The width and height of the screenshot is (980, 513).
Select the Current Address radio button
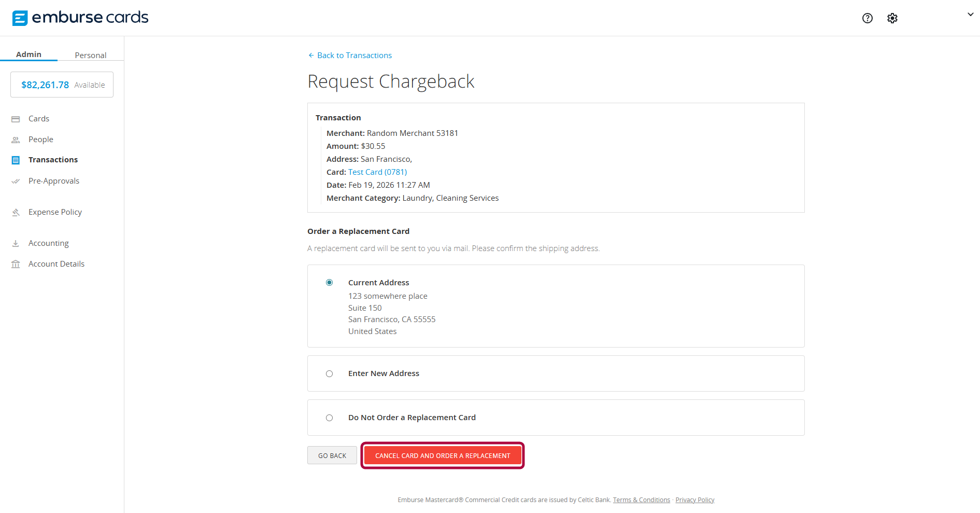point(329,282)
